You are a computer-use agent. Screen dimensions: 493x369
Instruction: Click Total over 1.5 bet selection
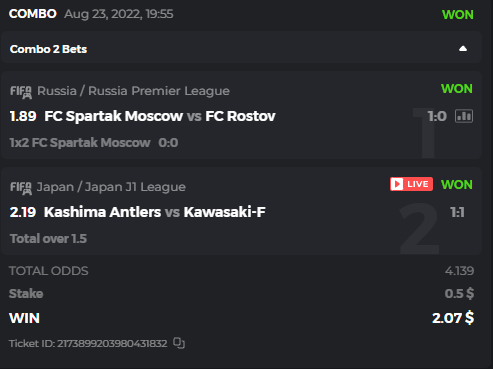click(48, 239)
